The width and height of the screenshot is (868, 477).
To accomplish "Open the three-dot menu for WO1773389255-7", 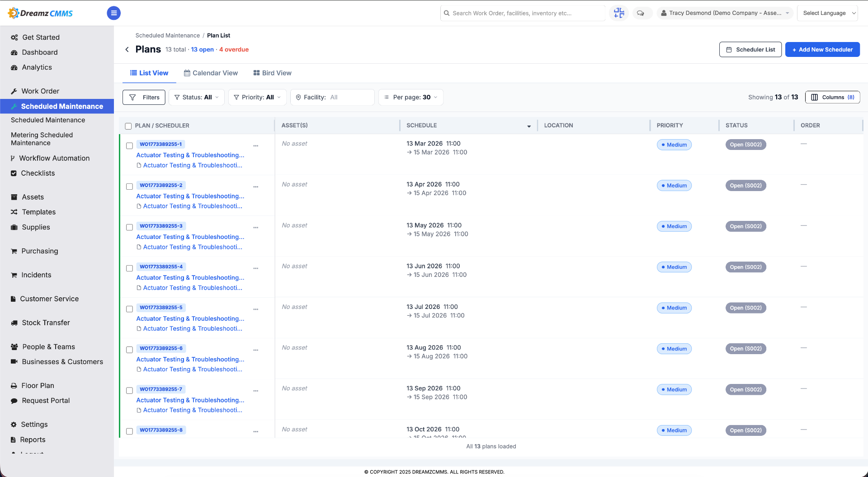I will pyautogui.click(x=256, y=391).
